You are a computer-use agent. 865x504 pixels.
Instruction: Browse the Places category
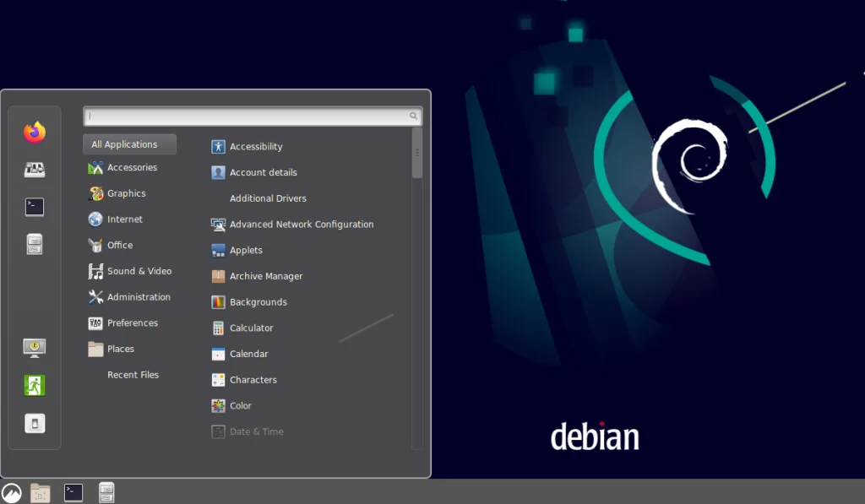coord(121,348)
